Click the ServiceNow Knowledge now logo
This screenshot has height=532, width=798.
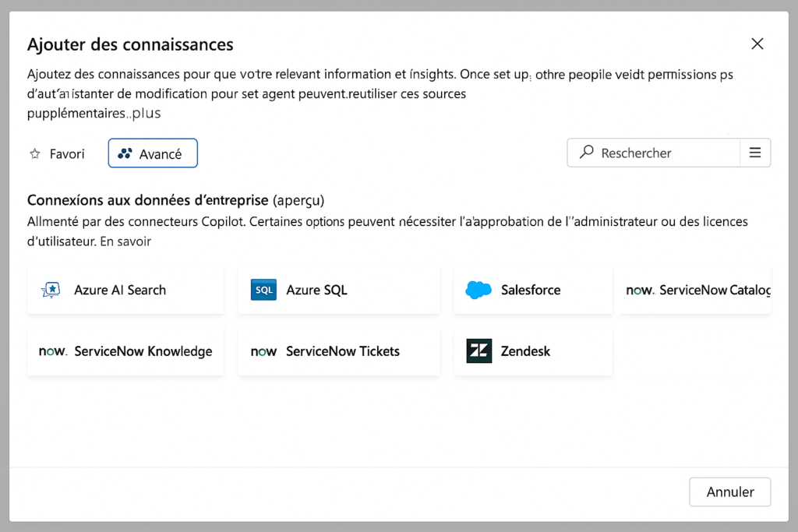[x=53, y=351]
